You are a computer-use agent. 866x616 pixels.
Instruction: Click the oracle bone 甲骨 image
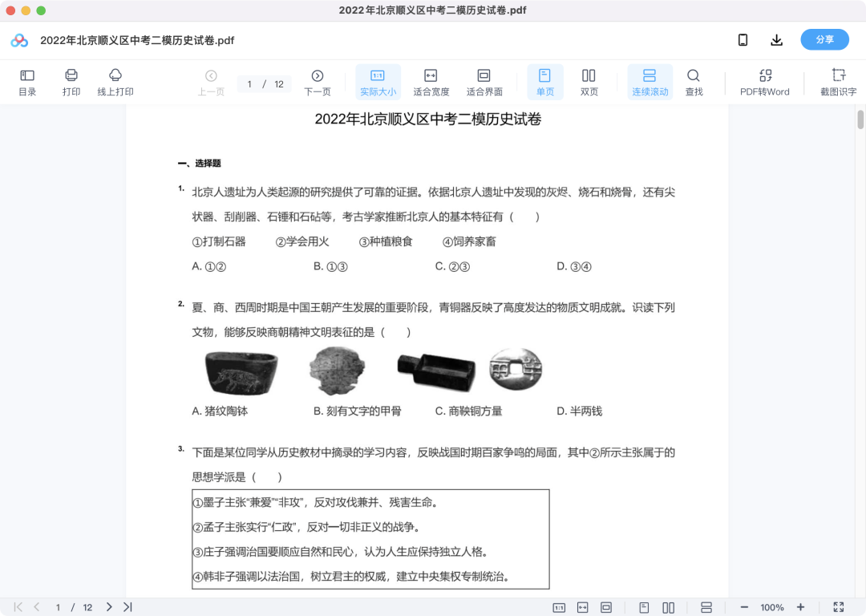point(338,371)
